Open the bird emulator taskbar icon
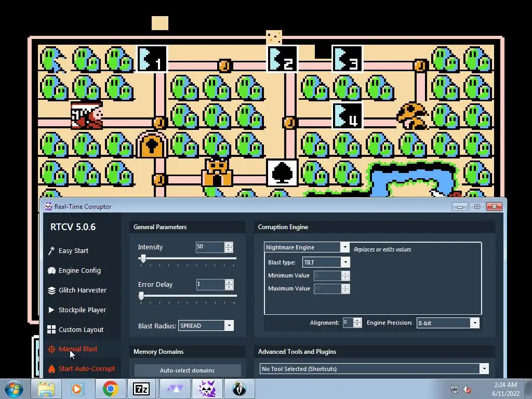This screenshot has width=532, height=399. tap(239, 389)
